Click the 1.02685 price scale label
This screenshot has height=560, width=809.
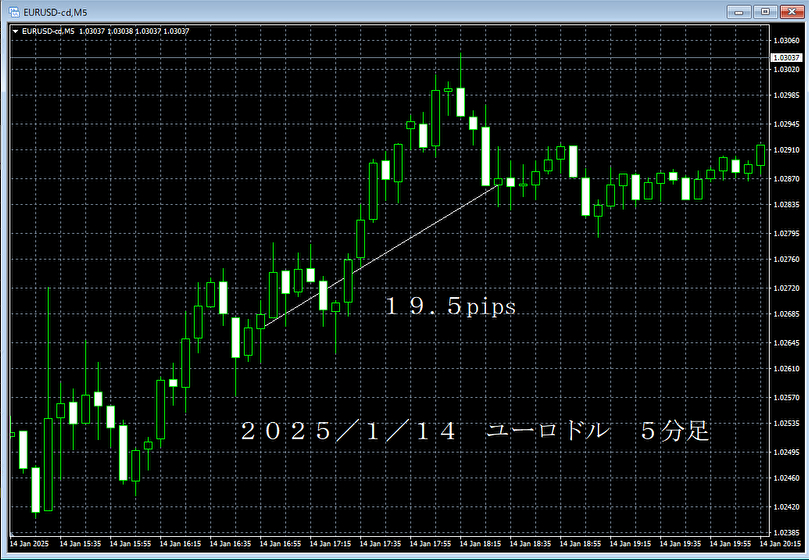[x=787, y=314]
